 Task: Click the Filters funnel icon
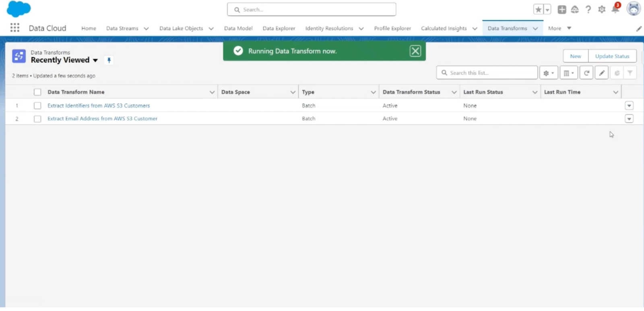pyautogui.click(x=630, y=73)
